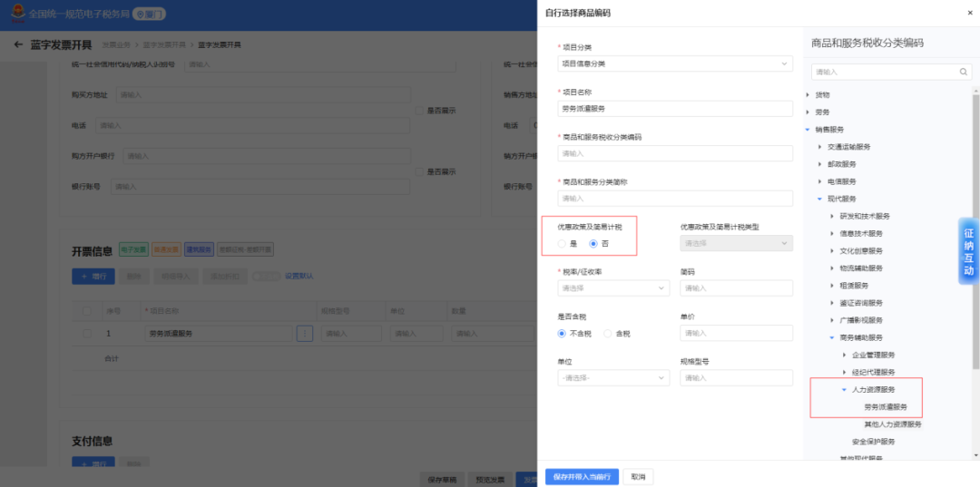
Task: Open the 税率/征收率 dropdown
Action: coord(613,287)
